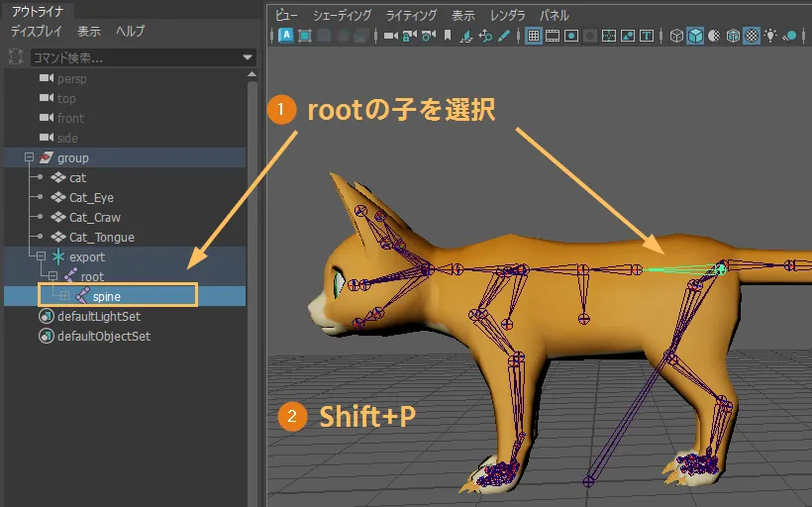
Task: Open the outliner 表示 menu
Action: [x=88, y=31]
